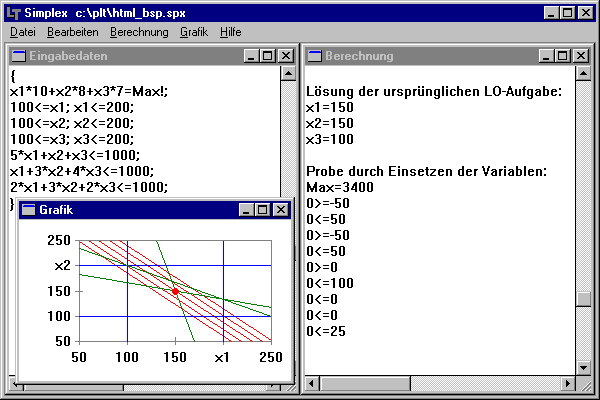600x400 pixels.
Task: Click scroll up arrow in Berechnung window
Action: point(584,75)
